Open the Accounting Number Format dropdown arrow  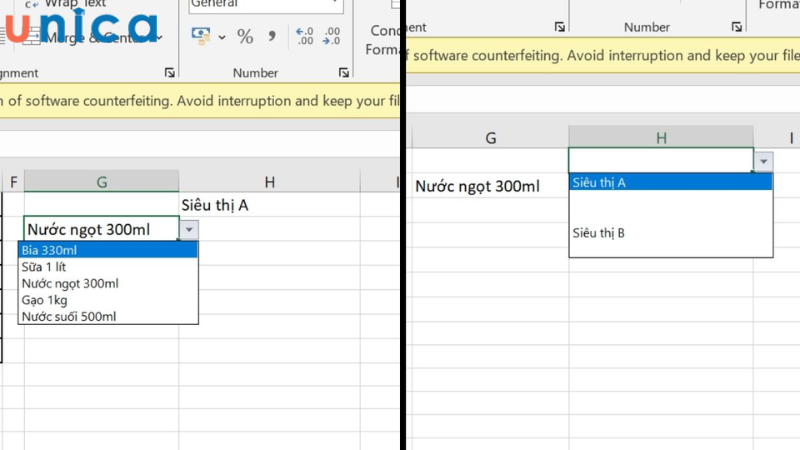[219, 37]
